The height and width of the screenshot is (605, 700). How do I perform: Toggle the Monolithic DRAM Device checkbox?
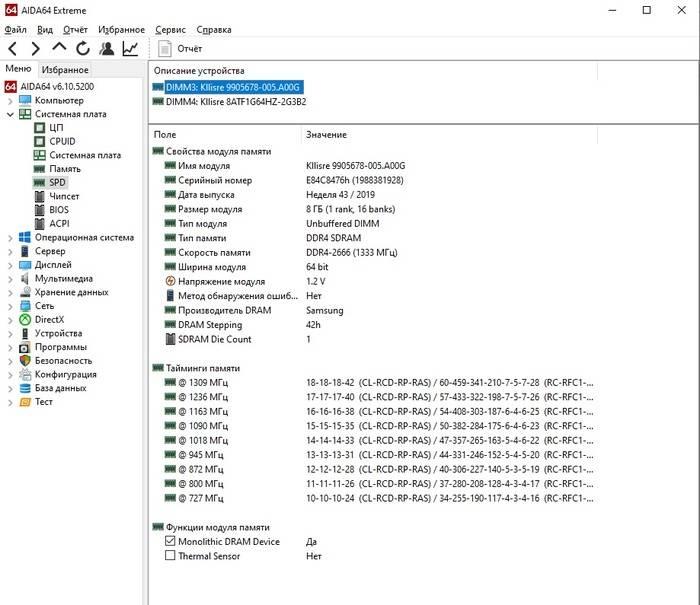click(170, 541)
